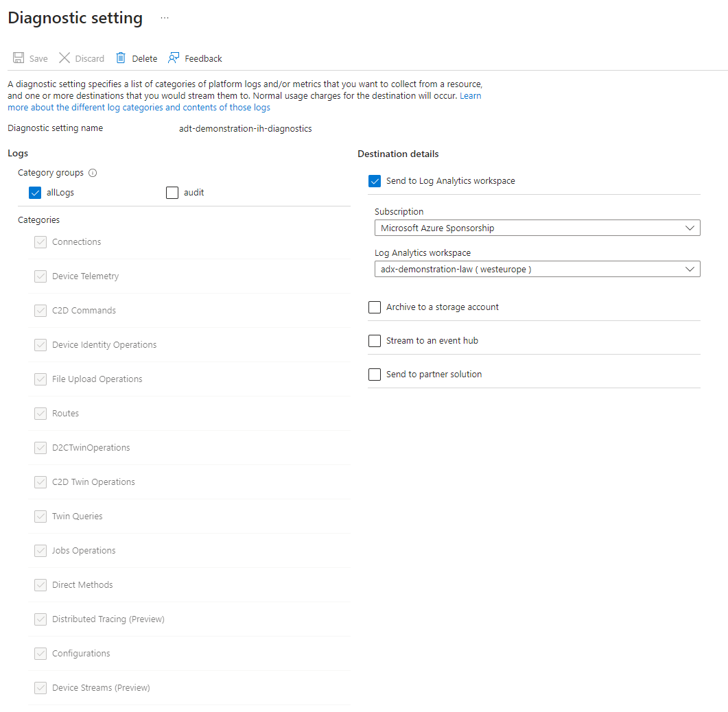Click the Feedback person icon
This screenshot has height=712, width=728.
(174, 58)
